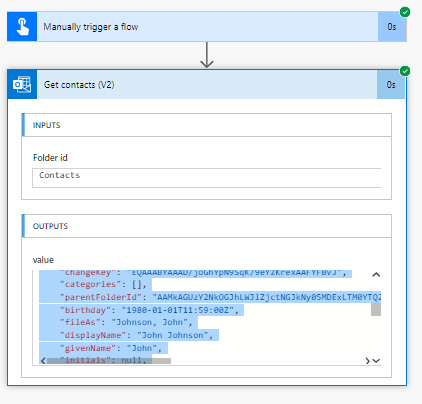The image size is (422, 404).
Task: Click the scroll left arrow in value box
Action: [x=43, y=361]
